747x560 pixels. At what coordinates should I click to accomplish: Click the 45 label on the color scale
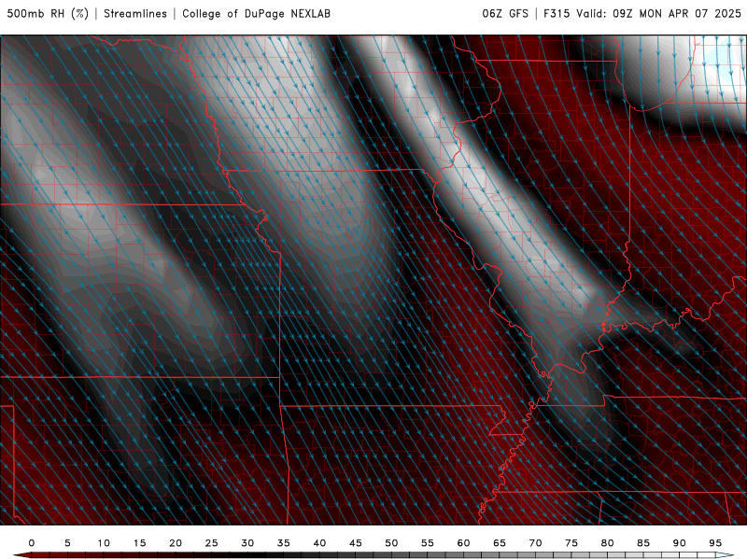tap(356, 543)
